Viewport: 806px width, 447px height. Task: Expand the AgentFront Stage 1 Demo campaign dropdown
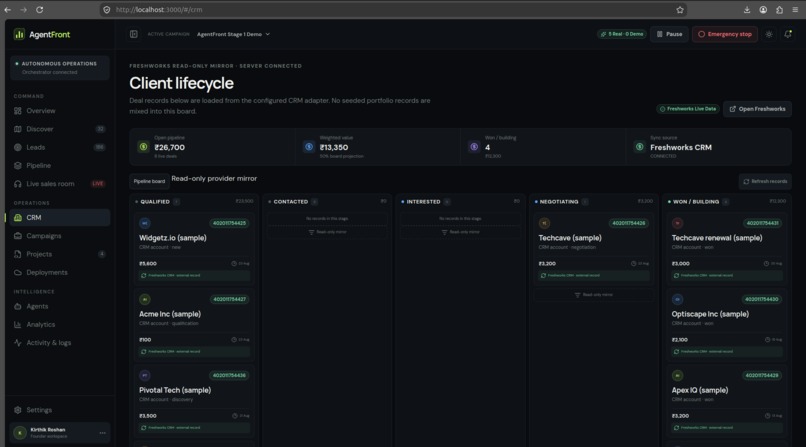[x=233, y=34]
